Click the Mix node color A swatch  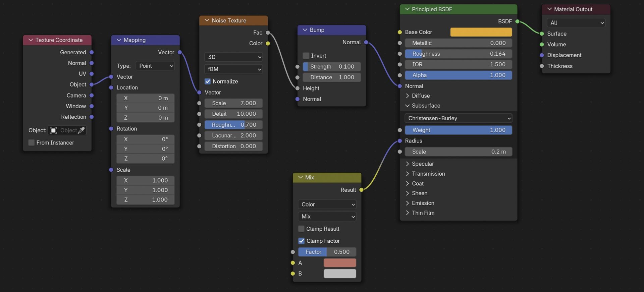(x=339, y=263)
